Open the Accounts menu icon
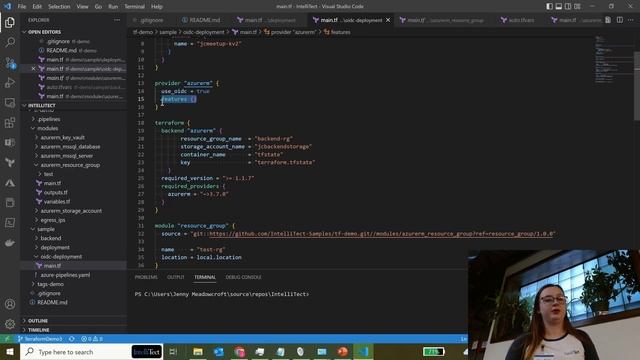The height and width of the screenshot is (360, 640). 10,304
